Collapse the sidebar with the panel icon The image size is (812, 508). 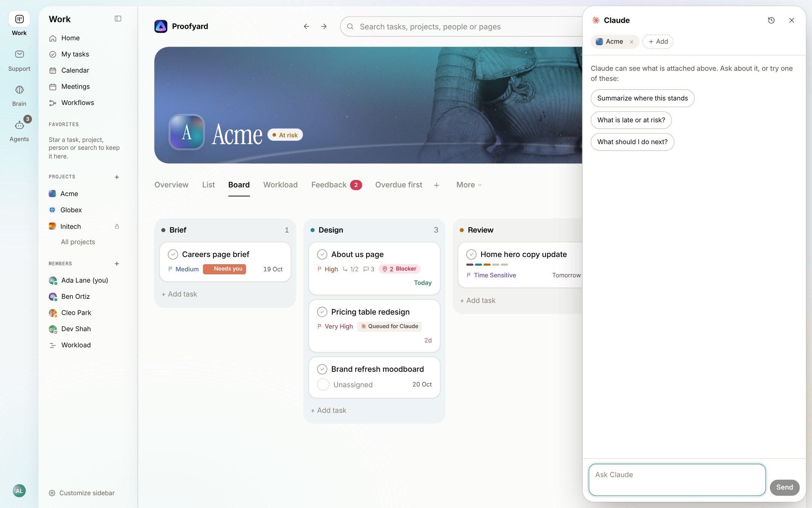pyautogui.click(x=118, y=19)
